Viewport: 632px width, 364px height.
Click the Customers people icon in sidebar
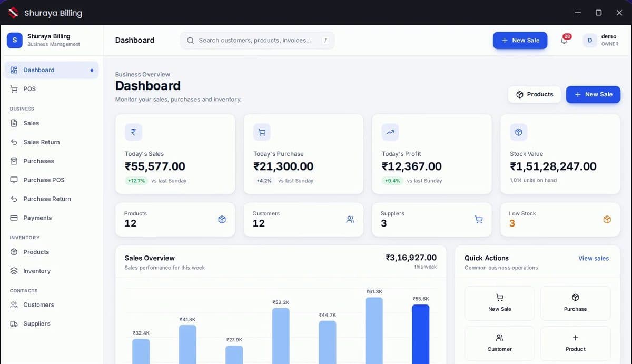tap(14, 305)
